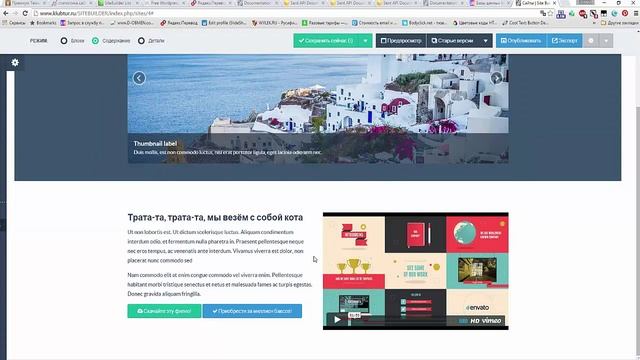Click the teal circular extension icon

[x=614, y=13]
